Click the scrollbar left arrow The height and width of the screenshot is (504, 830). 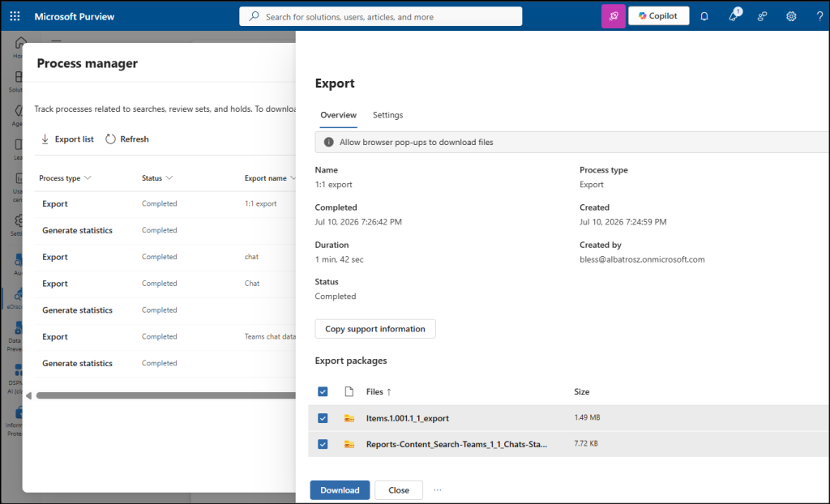(x=28, y=395)
